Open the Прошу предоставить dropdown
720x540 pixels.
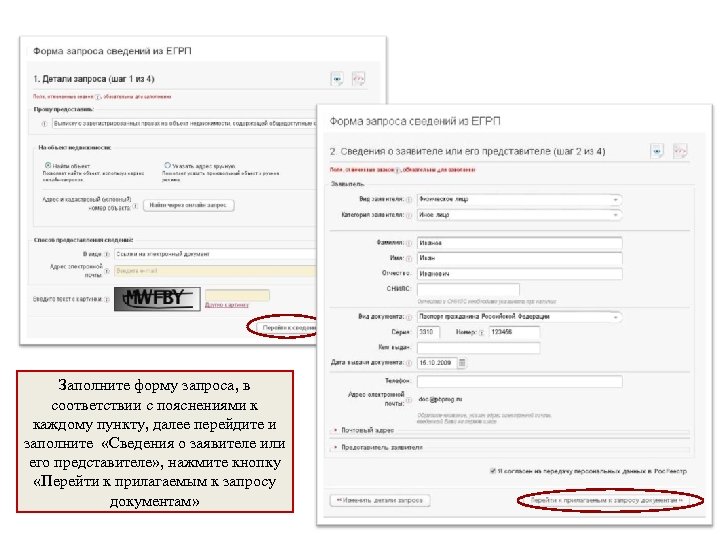184,124
